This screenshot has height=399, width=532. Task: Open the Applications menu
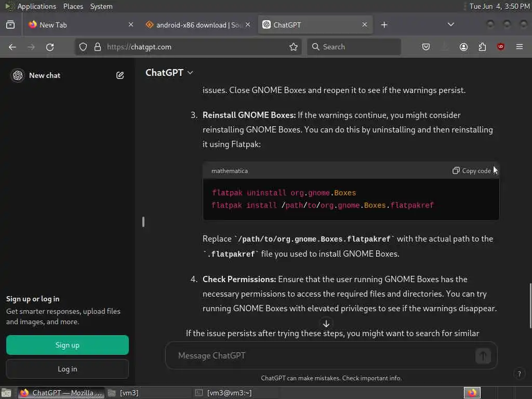tap(37, 6)
